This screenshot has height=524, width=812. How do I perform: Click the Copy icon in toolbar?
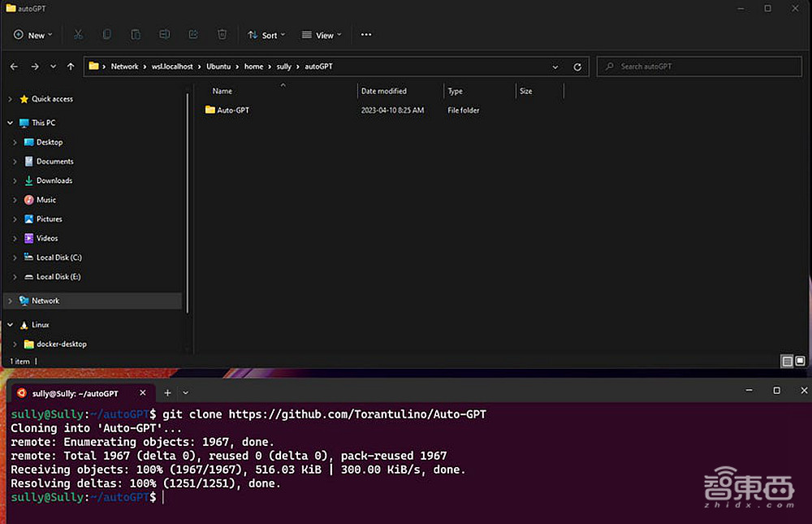click(106, 35)
